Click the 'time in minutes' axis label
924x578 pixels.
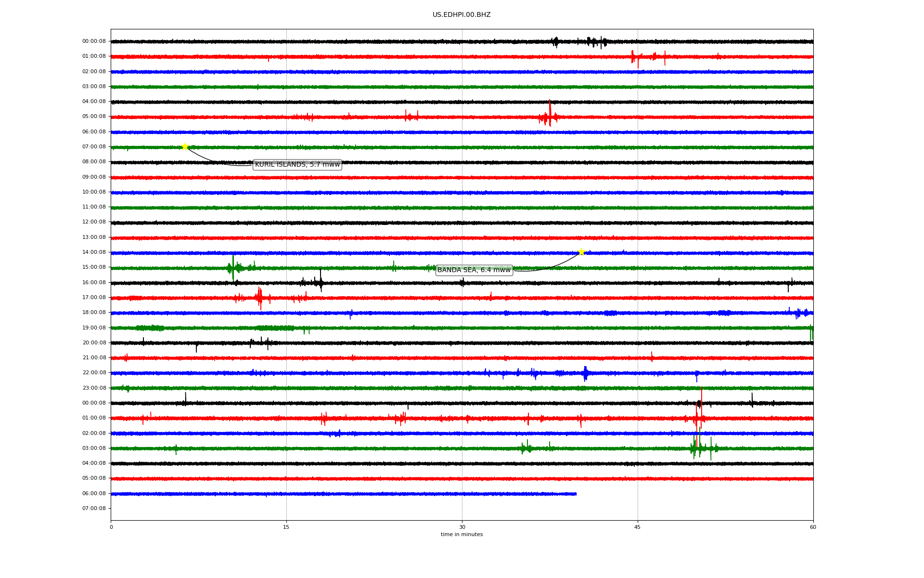pyautogui.click(x=461, y=535)
